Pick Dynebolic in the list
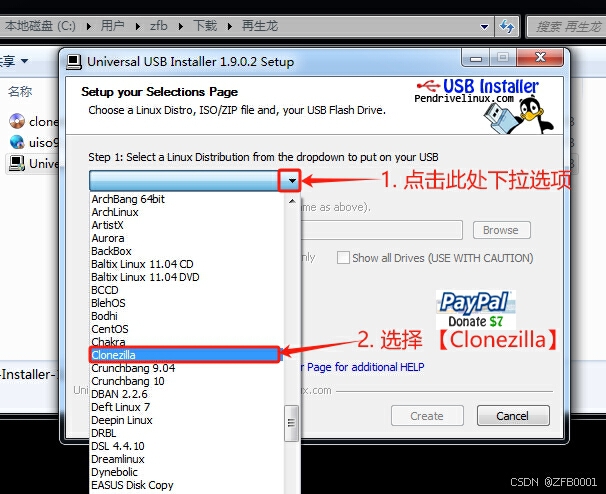Screen dimensions: 606x494 114,472
